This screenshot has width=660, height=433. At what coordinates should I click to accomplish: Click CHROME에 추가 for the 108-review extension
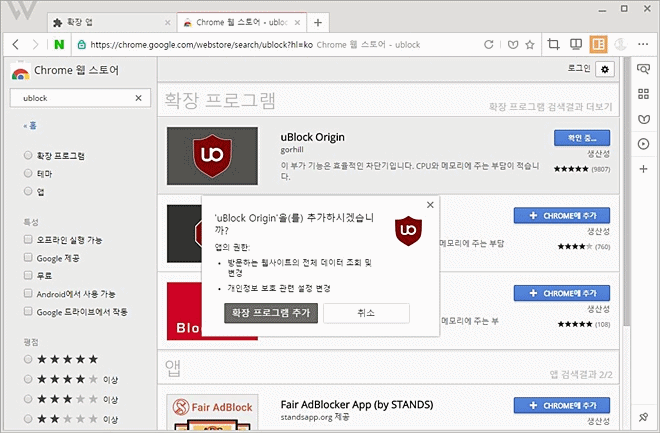coord(562,293)
